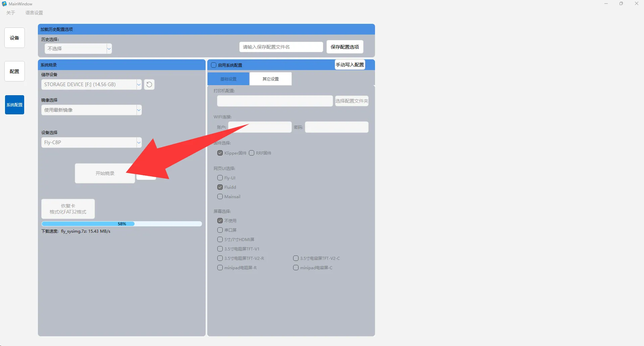Click the 保存配置选项 button

tap(345, 47)
